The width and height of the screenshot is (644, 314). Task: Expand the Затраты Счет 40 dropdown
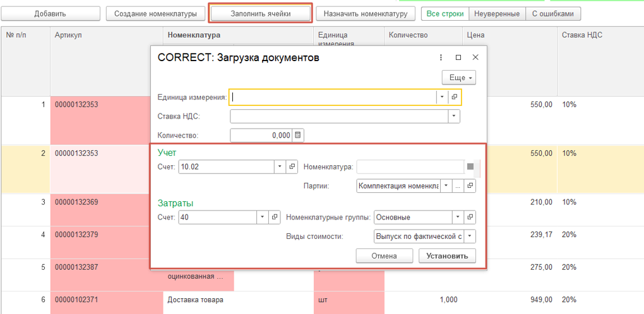pyautogui.click(x=263, y=218)
